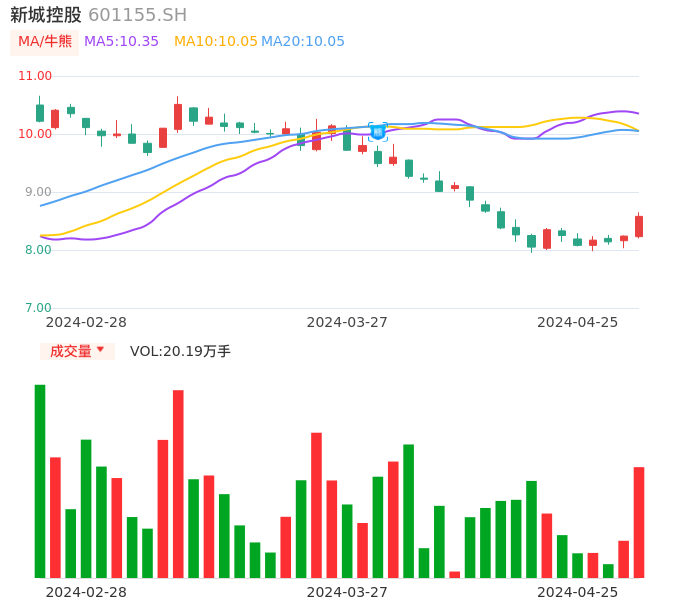Open the 成交量 indicator dropdown
686x606 pixels.
[x=77, y=351]
